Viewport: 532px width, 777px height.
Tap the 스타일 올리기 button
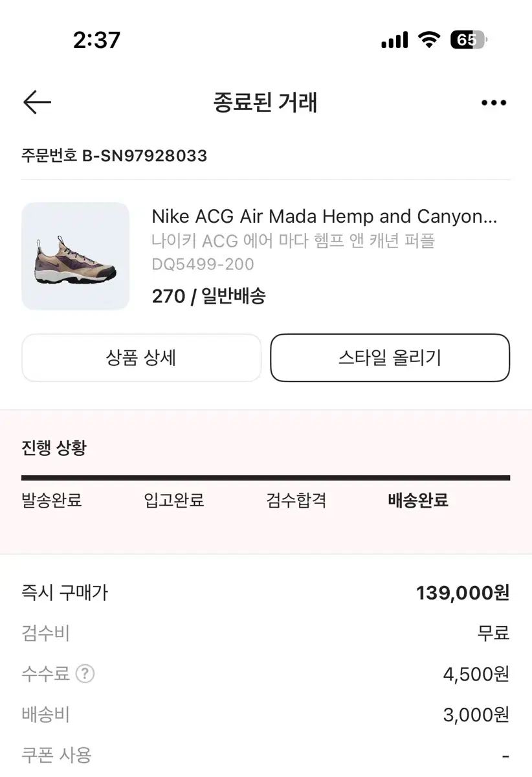coord(390,358)
